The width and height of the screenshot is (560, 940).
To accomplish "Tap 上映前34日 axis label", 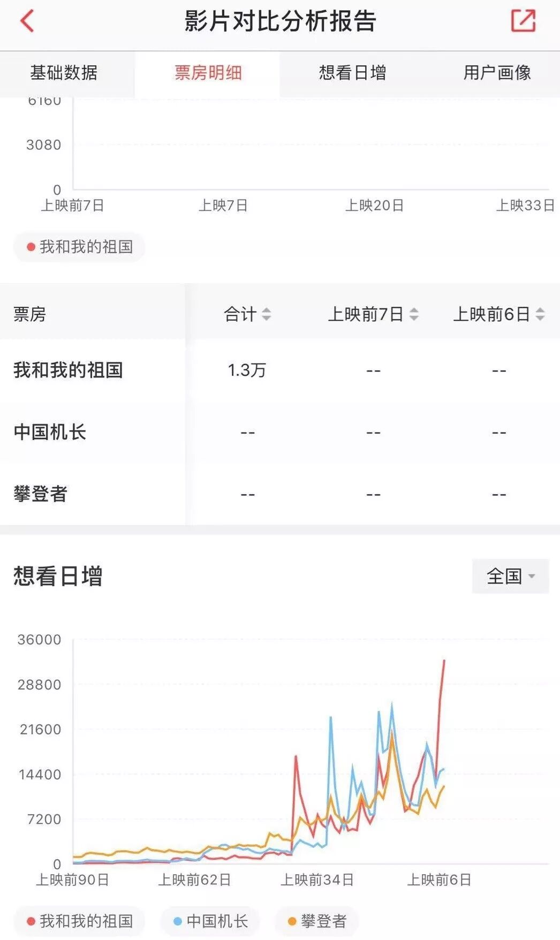I will (x=317, y=880).
